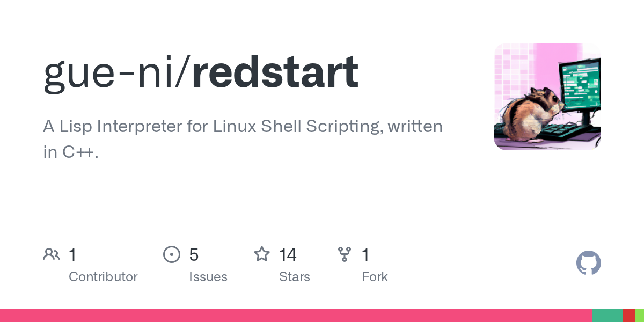Click the stars count '14'

[288, 255]
